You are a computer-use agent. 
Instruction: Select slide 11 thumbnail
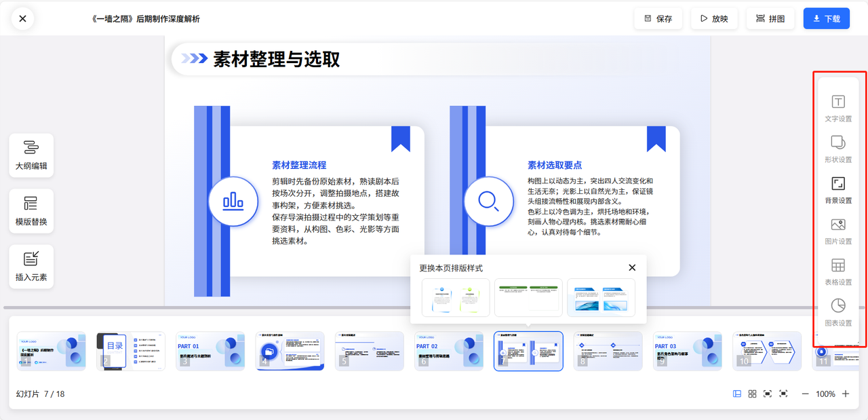click(x=835, y=351)
